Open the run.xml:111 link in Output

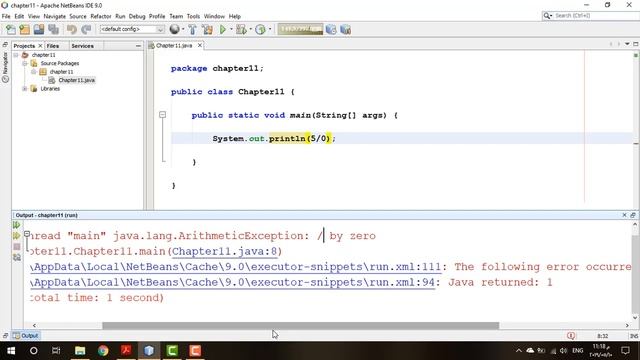point(237,267)
